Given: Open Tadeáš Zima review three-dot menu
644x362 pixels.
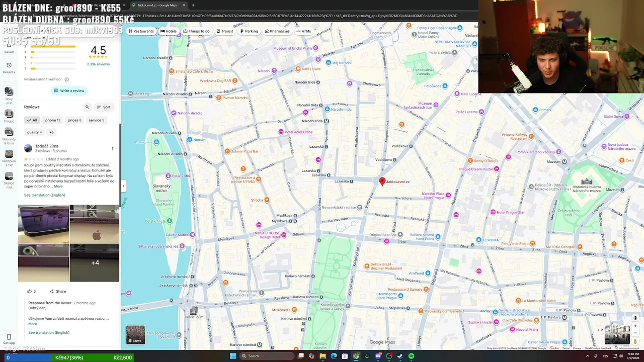Looking at the screenshot, I should click(112, 149).
